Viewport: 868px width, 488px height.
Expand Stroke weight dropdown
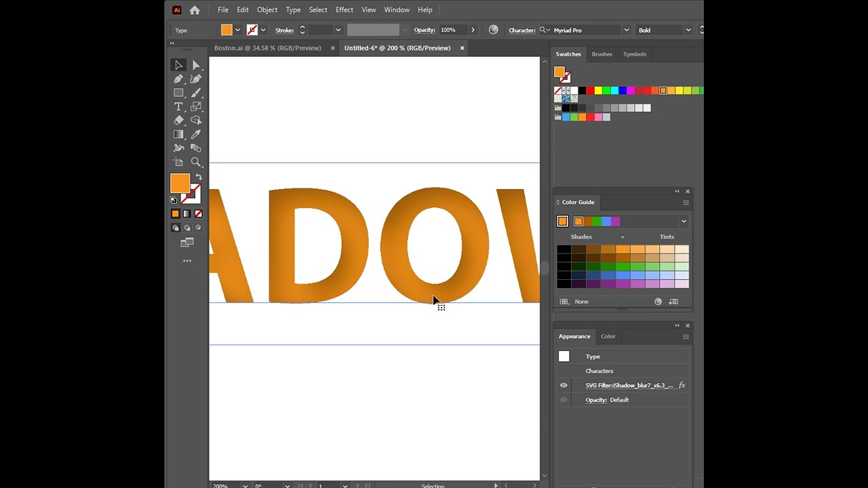[x=338, y=30]
